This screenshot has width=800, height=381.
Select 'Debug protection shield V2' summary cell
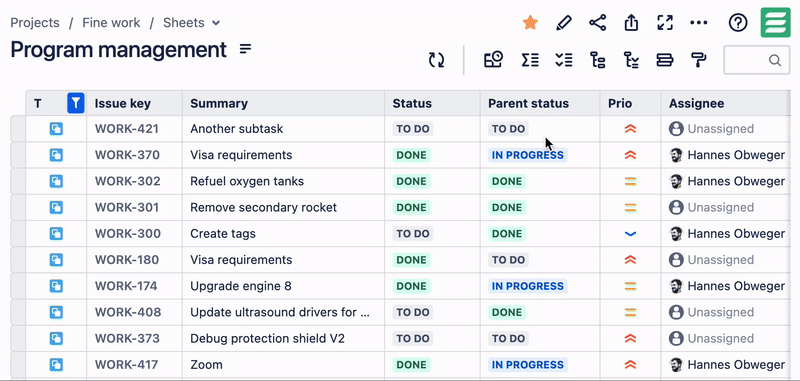pos(283,339)
